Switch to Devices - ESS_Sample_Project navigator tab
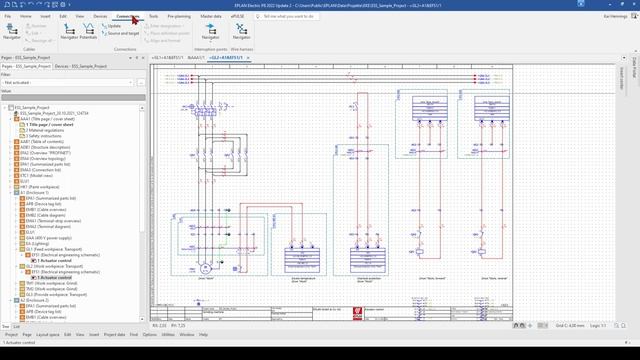Viewport: 640px width, 360px height. [x=81, y=66]
